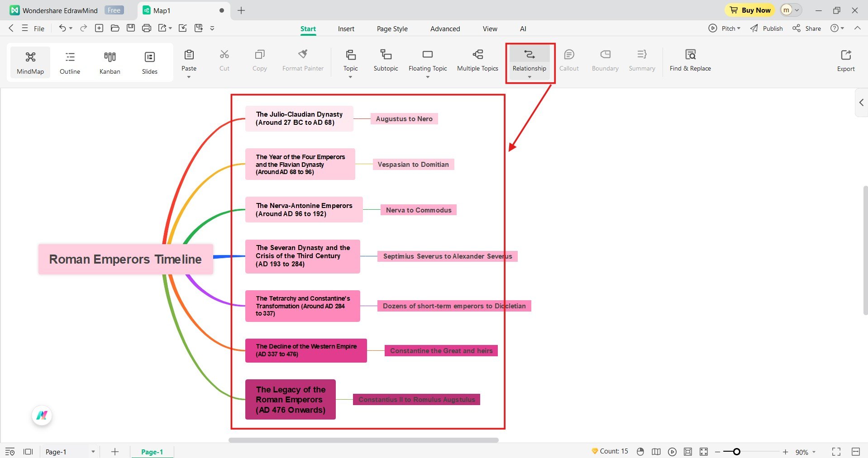The height and width of the screenshot is (458, 868).
Task: Select the Outline view icon
Action: [70, 62]
